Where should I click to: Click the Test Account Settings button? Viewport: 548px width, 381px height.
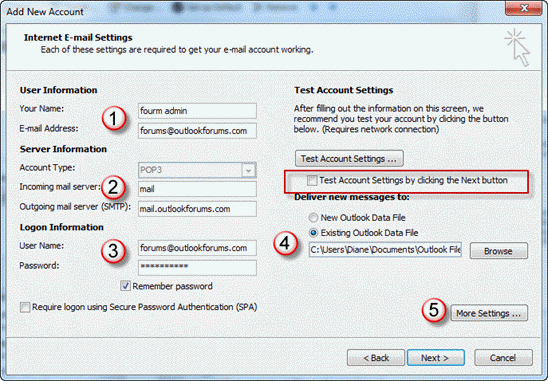click(349, 159)
